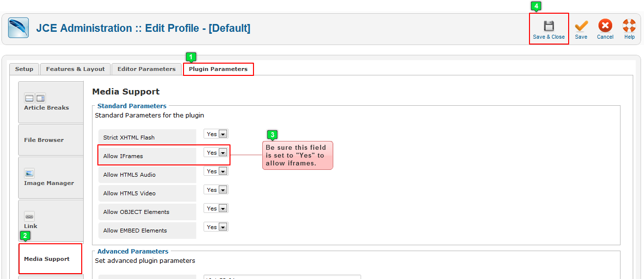Click 'Standard Parameters for the plugin' text
The height and width of the screenshot is (279, 644).
tap(149, 116)
